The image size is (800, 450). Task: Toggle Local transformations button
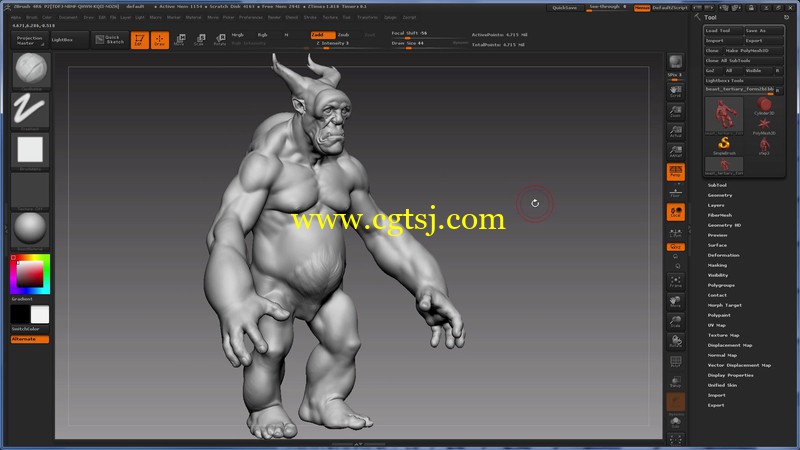tap(676, 212)
